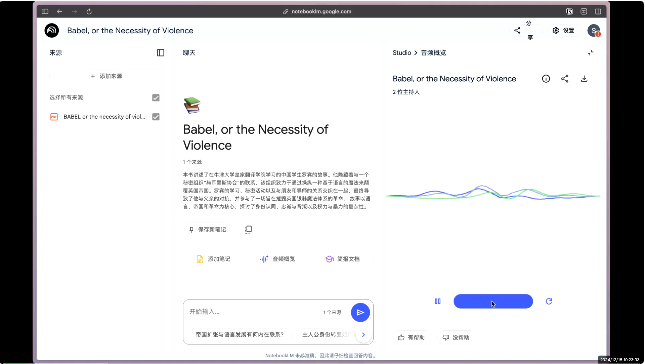Share the audio overview with its share icon
Viewport: 645px width, 364px height.
tap(565, 79)
